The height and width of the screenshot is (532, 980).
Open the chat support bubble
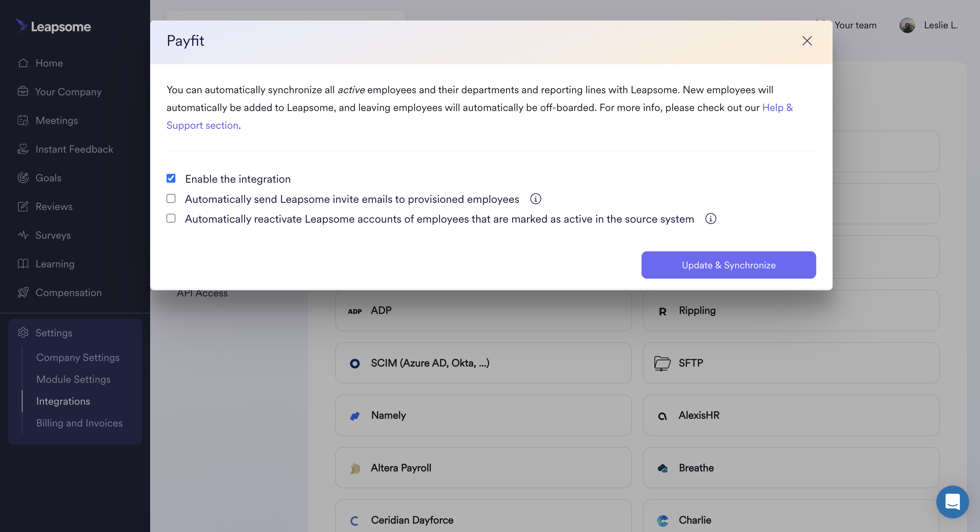pos(952,502)
